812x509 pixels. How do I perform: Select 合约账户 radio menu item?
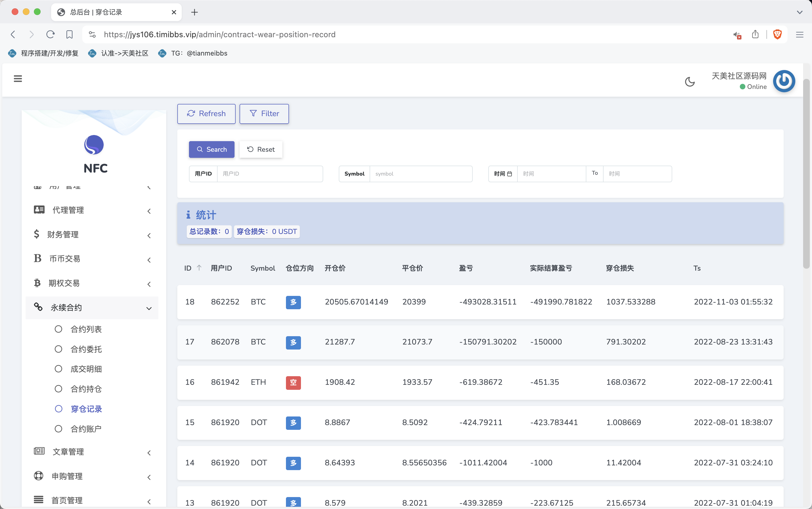(86, 428)
